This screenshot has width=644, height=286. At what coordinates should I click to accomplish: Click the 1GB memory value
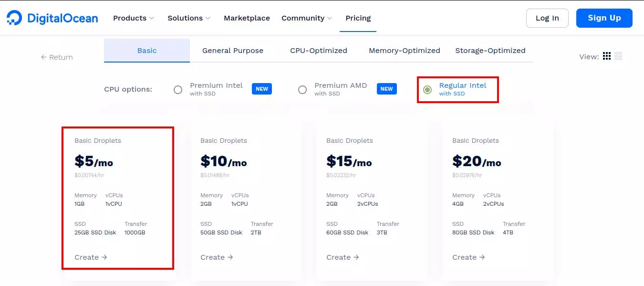(x=79, y=204)
